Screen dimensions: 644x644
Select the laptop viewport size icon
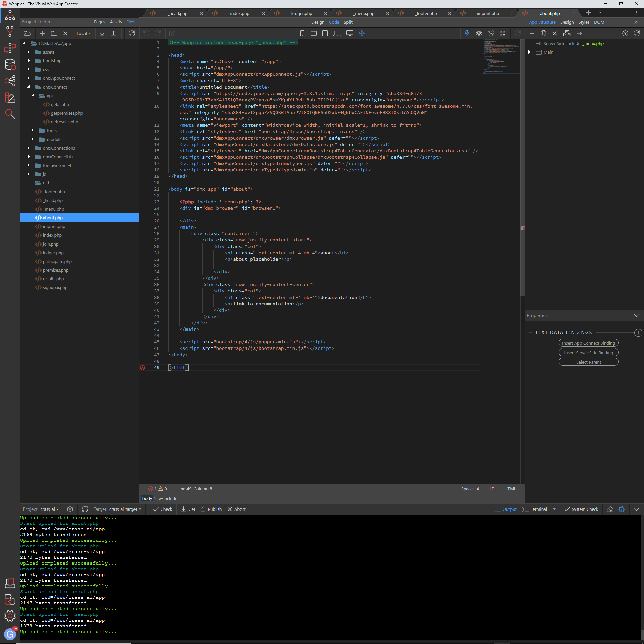337,33
